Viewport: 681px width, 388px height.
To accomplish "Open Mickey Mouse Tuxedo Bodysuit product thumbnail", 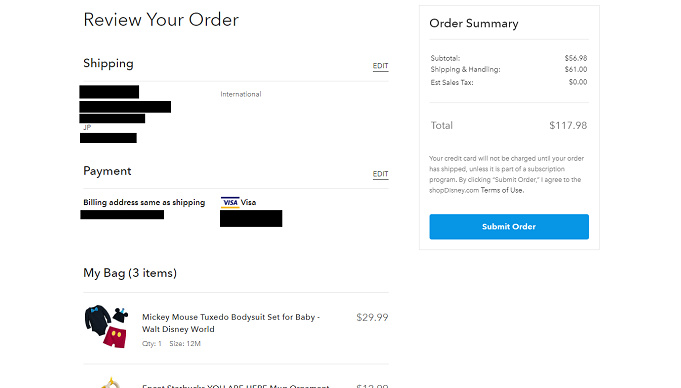I will 106,326.
